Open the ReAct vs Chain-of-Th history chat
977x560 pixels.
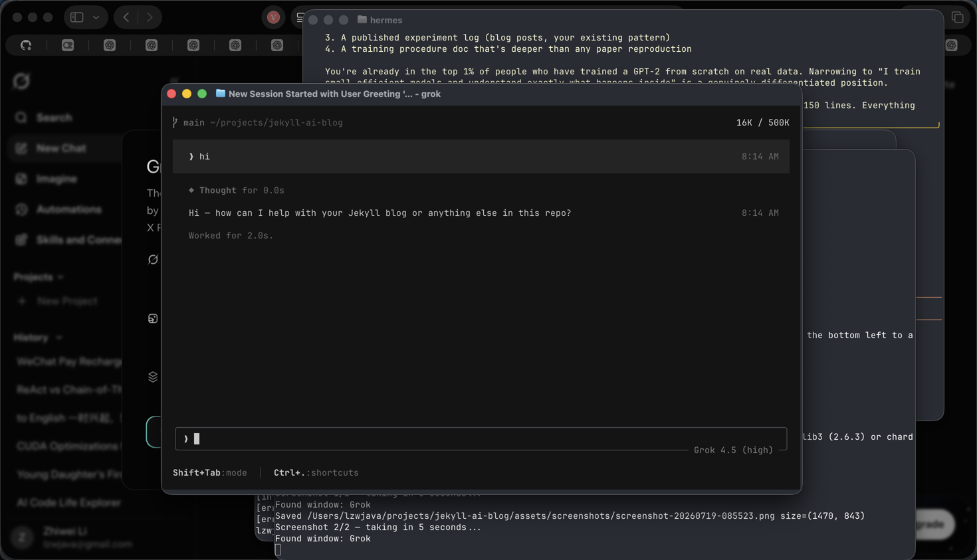point(69,389)
